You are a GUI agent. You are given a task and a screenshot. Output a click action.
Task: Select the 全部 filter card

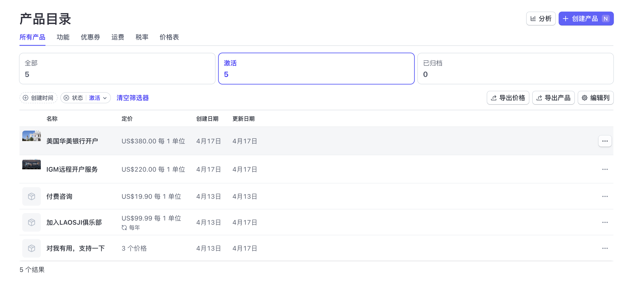click(117, 68)
